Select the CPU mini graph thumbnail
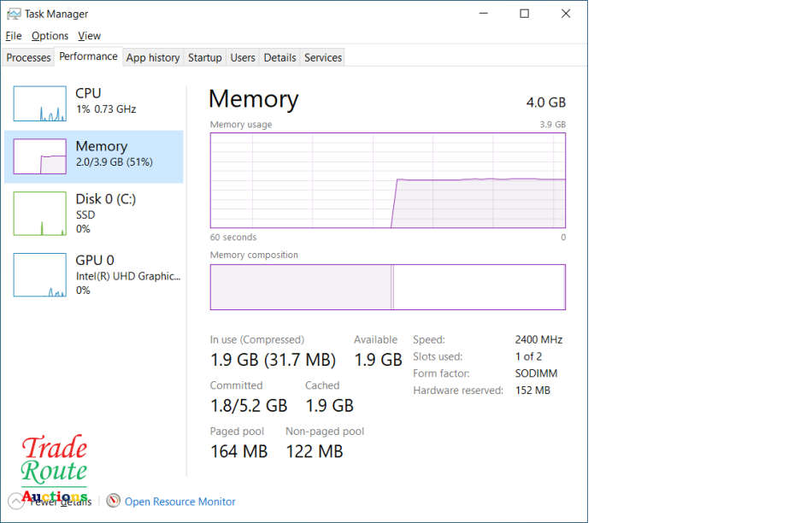Viewport: 812px width, 523px height. coord(39,104)
